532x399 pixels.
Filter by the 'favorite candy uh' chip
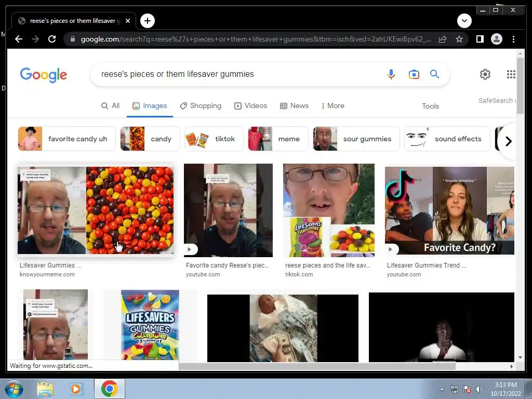[x=67, y=139]
